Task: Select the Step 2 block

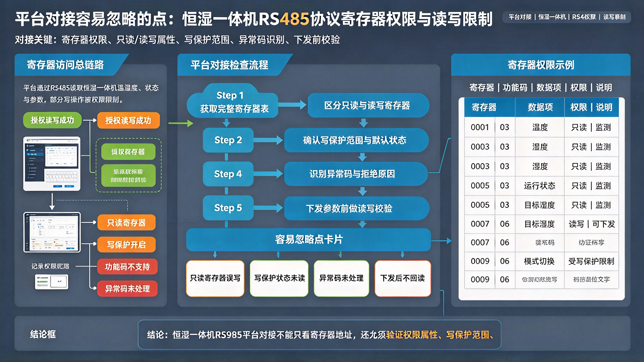Action: point(228,140)
